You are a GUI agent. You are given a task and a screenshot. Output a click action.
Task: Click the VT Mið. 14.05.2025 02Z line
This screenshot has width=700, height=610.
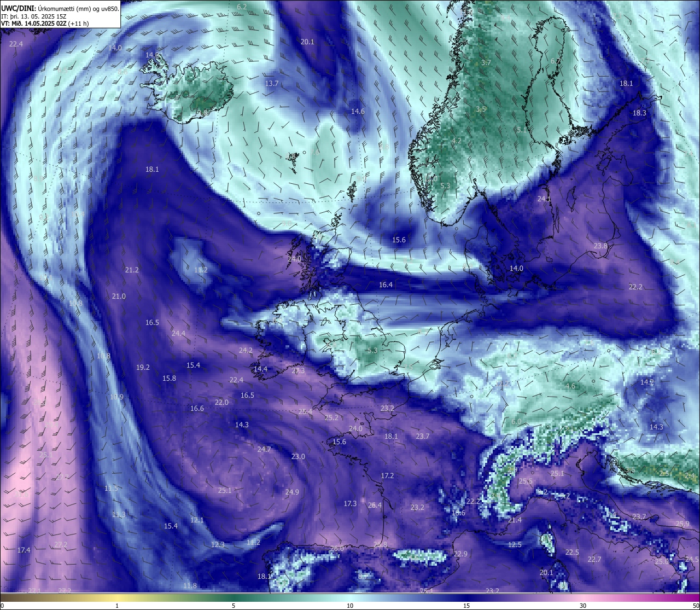coord(45,23)
